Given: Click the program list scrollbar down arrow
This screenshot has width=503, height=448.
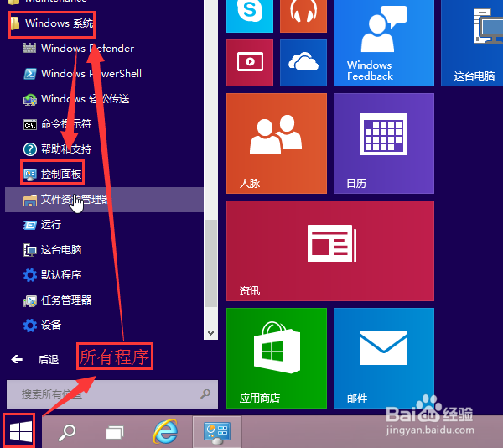Looking at the screenshot, I should tap(210, 333).
